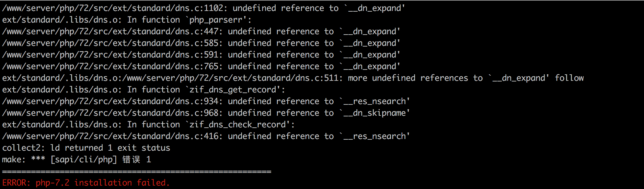Click the red "ERROR:" label

pos(16,183)
